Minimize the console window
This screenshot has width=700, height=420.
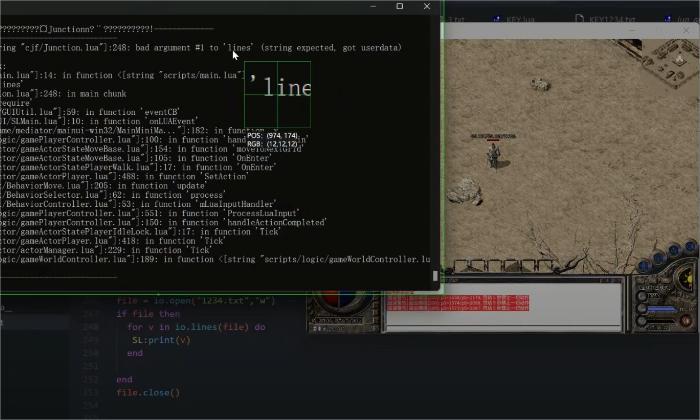click(x=371, y=7)
